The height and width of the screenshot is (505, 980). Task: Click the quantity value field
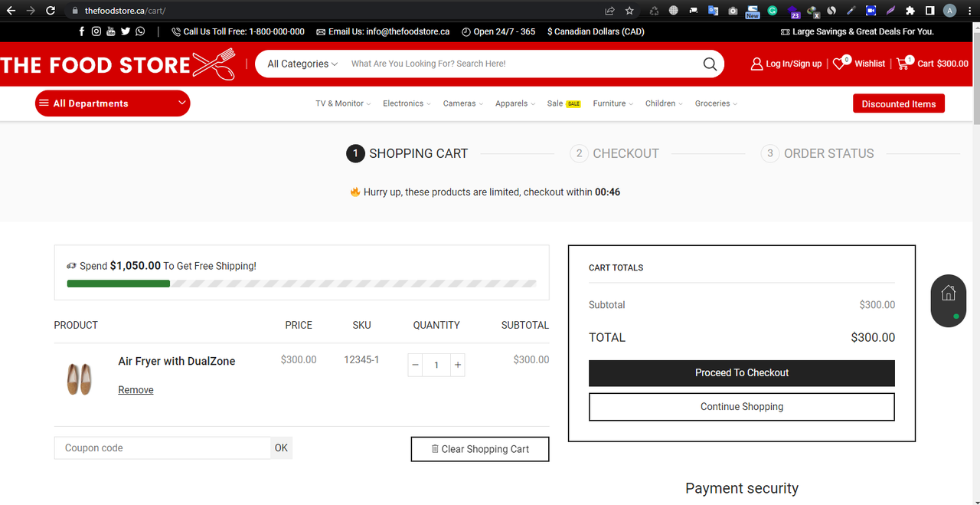(x=436, y=365)
